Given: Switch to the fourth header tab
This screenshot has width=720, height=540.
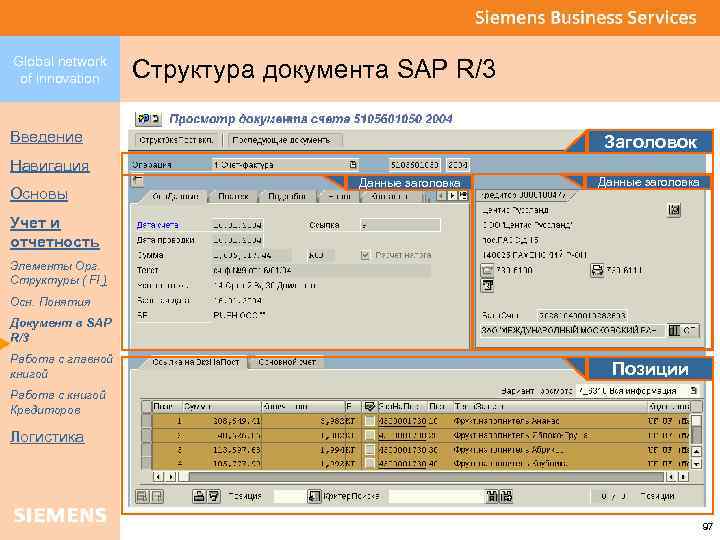Looking at the screenshot, I should point(339,197).
